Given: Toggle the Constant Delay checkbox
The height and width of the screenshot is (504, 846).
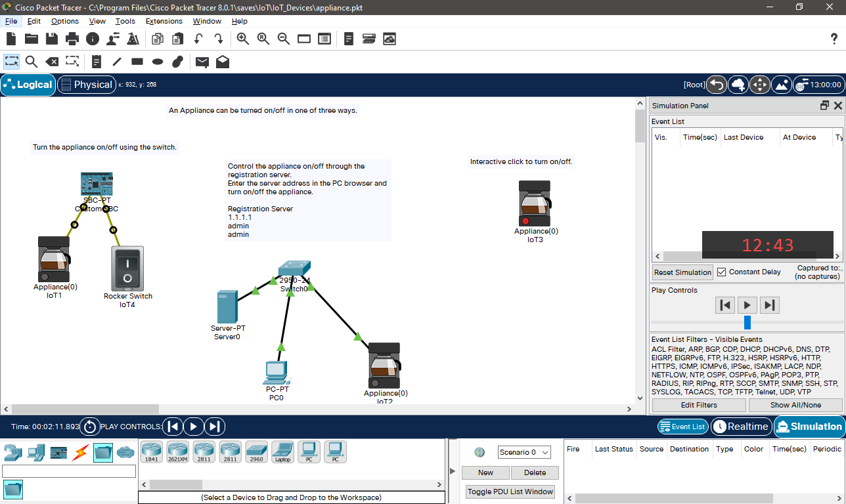Looking at the screenshot, I should tap(722, 272).
